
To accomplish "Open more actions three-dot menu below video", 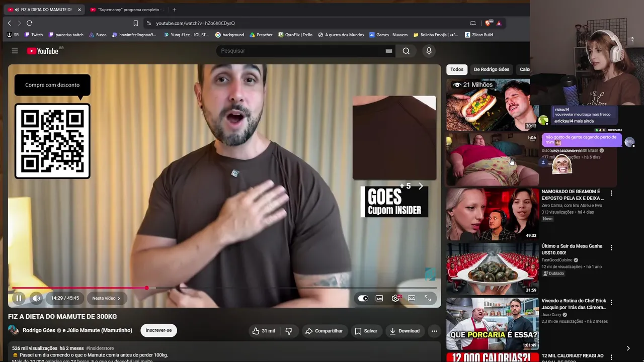I will click(x=434, y=331).
